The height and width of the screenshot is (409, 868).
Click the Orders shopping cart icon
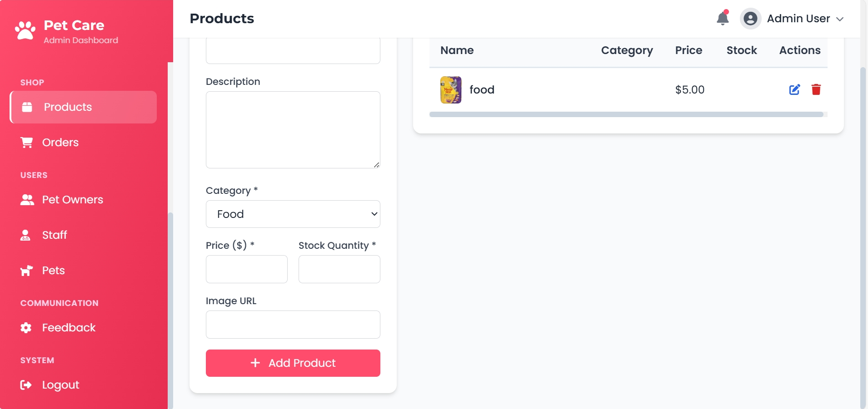[x=27, y=143]
